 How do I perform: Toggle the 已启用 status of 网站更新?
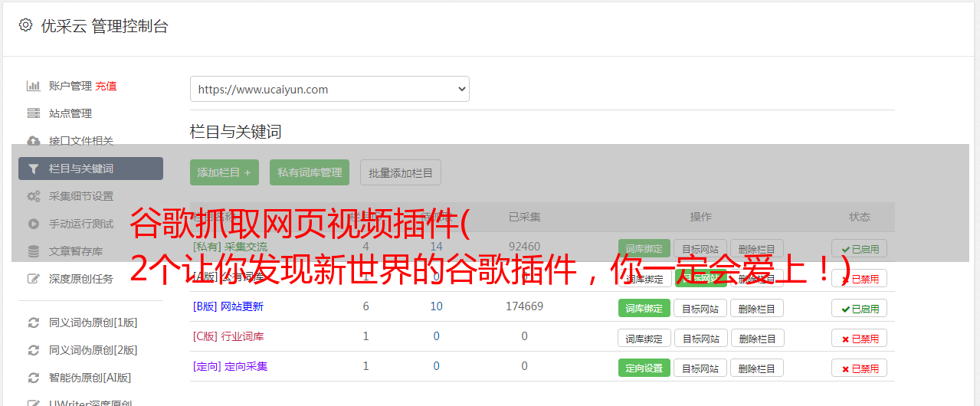[x=860, y=309]
